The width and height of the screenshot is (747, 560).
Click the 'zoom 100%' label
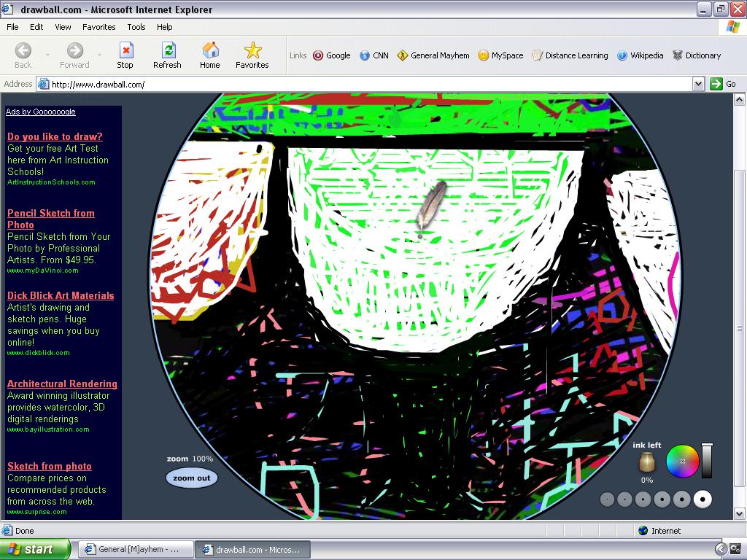click(190, 459)
